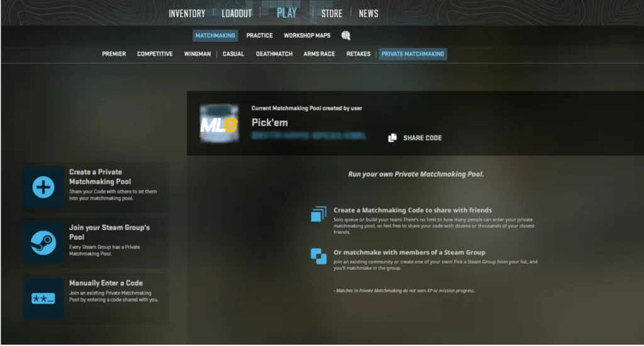This screenshot has width=644, height=346.
Task: Switch to the Practice sub-tab
Action: (x=260, y=36)
